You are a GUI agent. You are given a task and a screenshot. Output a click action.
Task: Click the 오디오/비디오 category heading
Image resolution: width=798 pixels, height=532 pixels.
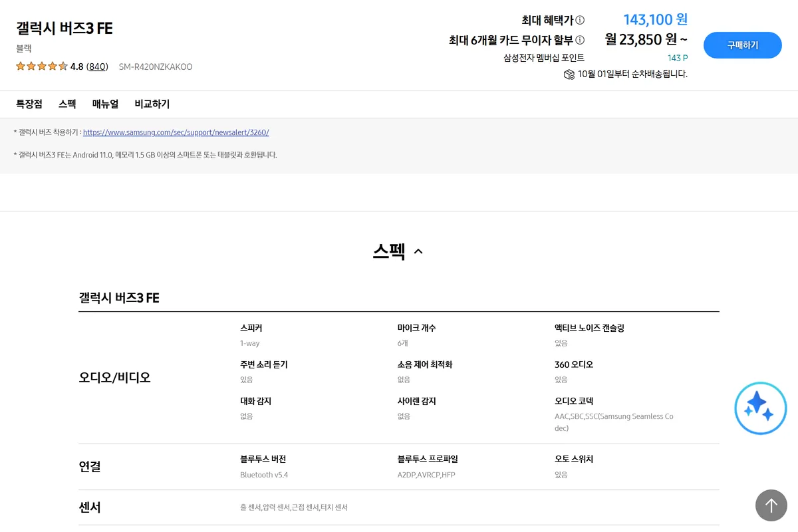click(115, 377)
